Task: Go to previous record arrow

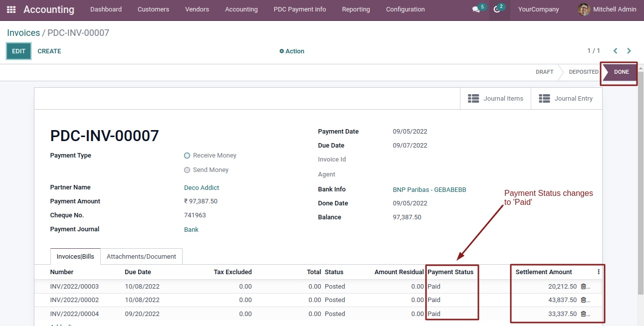Action: pos(615,51)
